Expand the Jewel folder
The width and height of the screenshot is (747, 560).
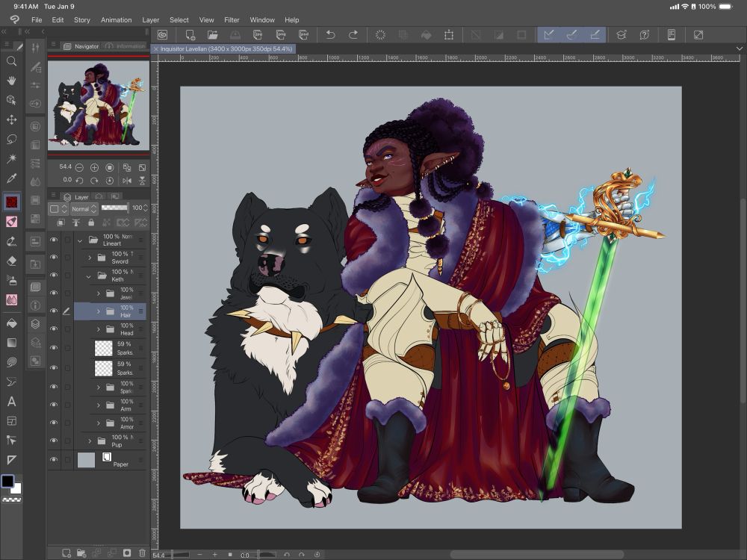tap(98, 293)
